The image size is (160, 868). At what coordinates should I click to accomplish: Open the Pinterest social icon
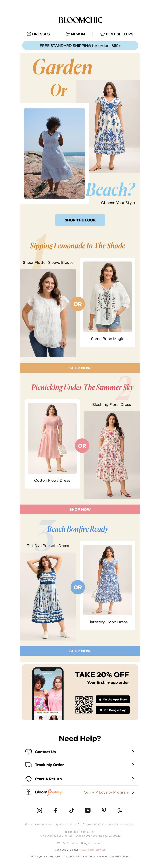point(104,811)
